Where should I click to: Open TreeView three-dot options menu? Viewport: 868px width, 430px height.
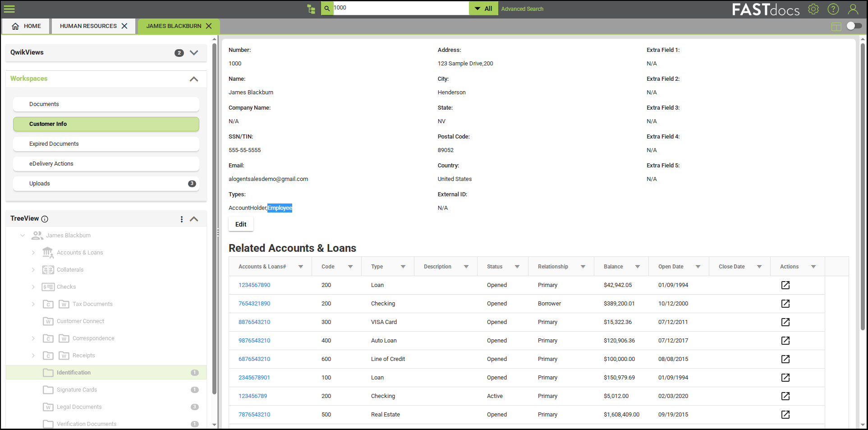[x=182, y=219]
